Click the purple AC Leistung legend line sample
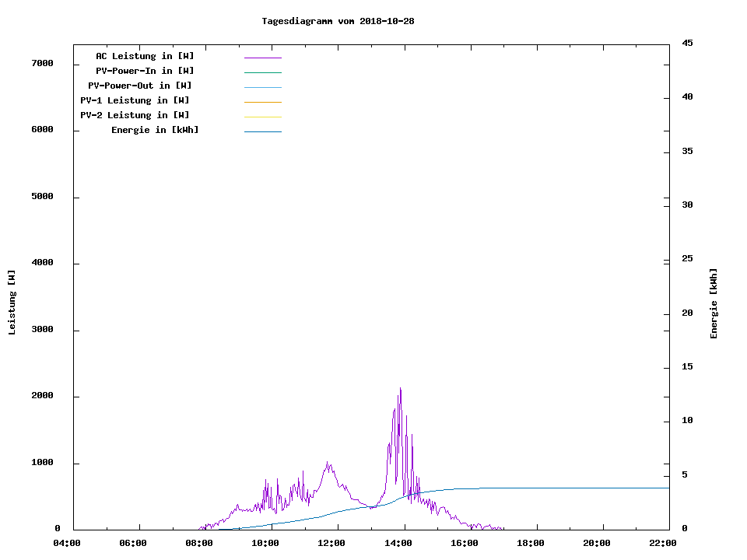This screenshot has width=747, height=560. coord(262,58)
